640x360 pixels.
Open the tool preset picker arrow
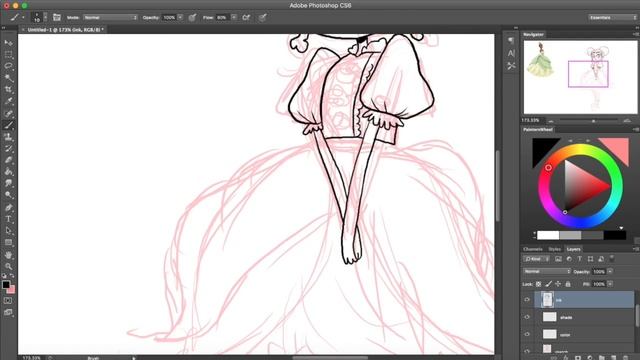pyautogui.click(x=23, y=18)
